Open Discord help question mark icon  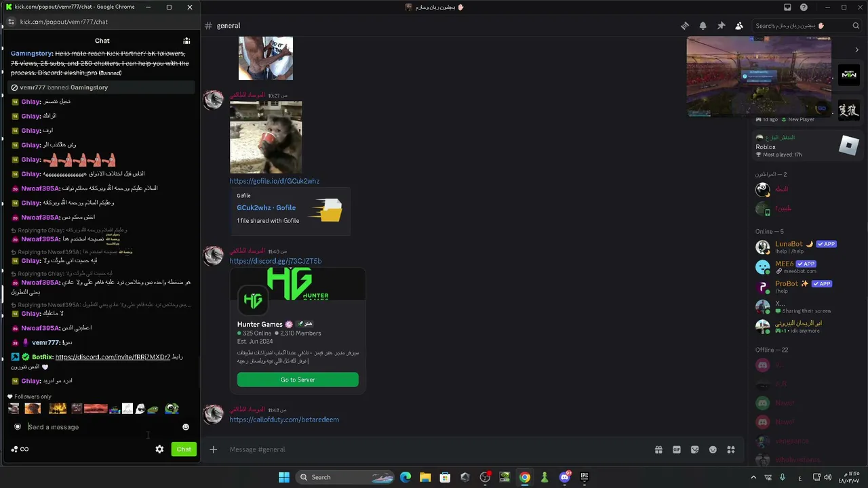point(804,7)
